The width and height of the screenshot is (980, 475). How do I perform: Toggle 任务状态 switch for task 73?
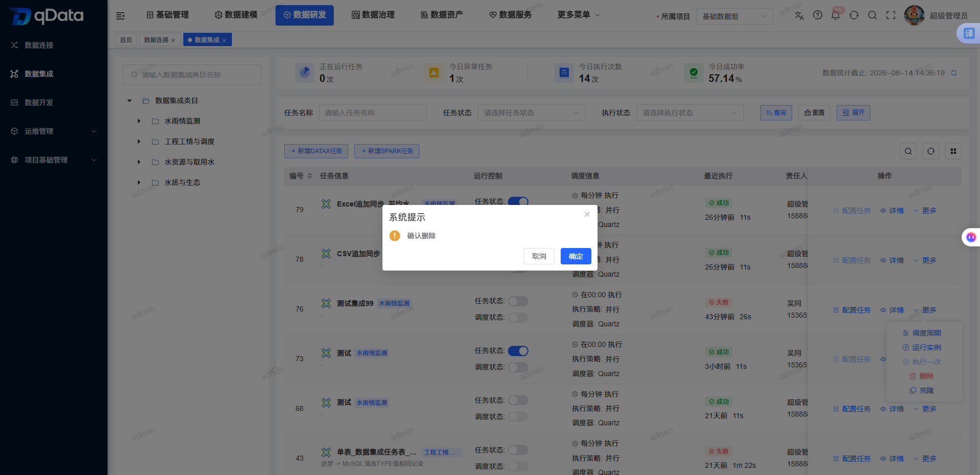(518, 351)
